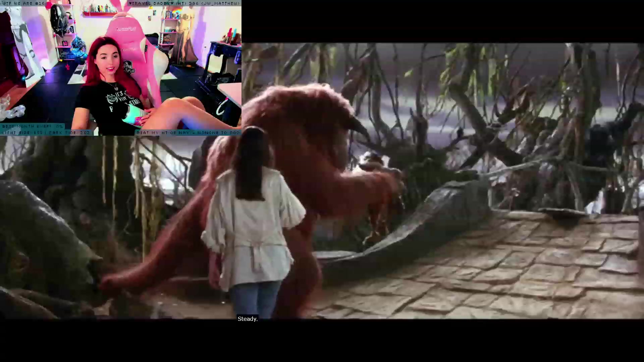
Task: Click the "LIGHT SIDE | DARK SIDE" score text
Action: point(46,133)
